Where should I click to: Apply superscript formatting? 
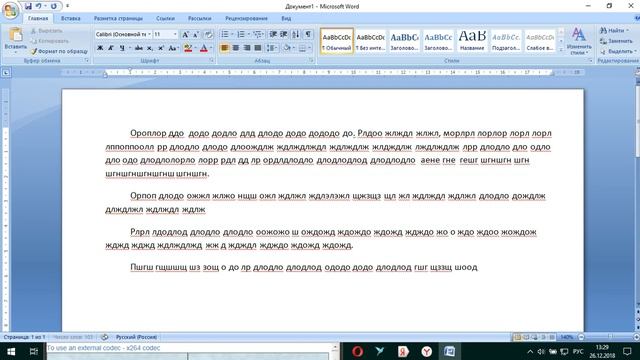[160, 48]
